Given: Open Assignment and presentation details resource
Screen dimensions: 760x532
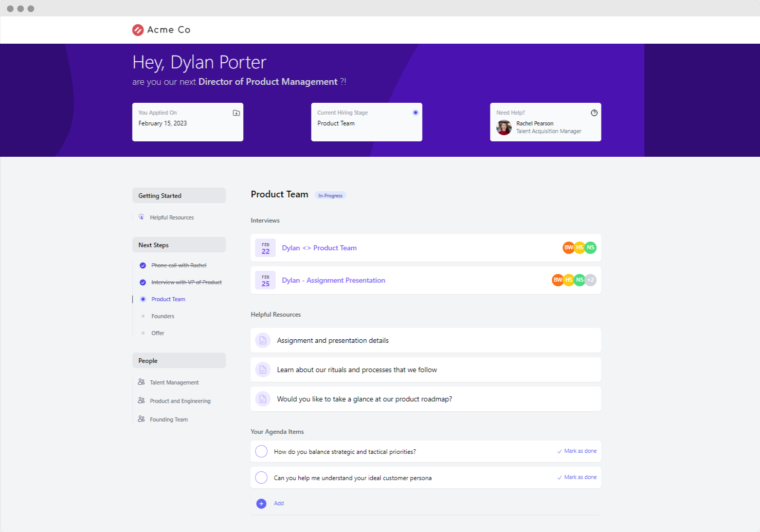Looking at the screenshot, I should click(426, 340).
